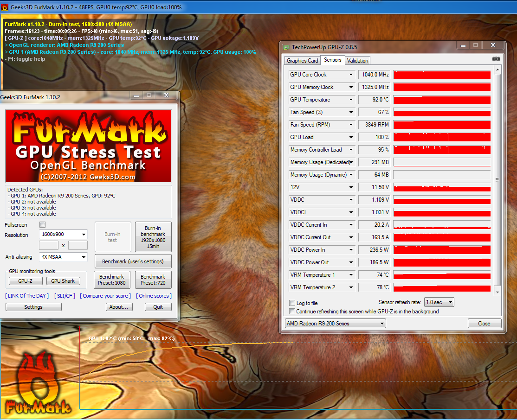Expand the VRM Temperature 2 dropdown
This screenshot has width=517, height=420.
[x=351, y=287]
